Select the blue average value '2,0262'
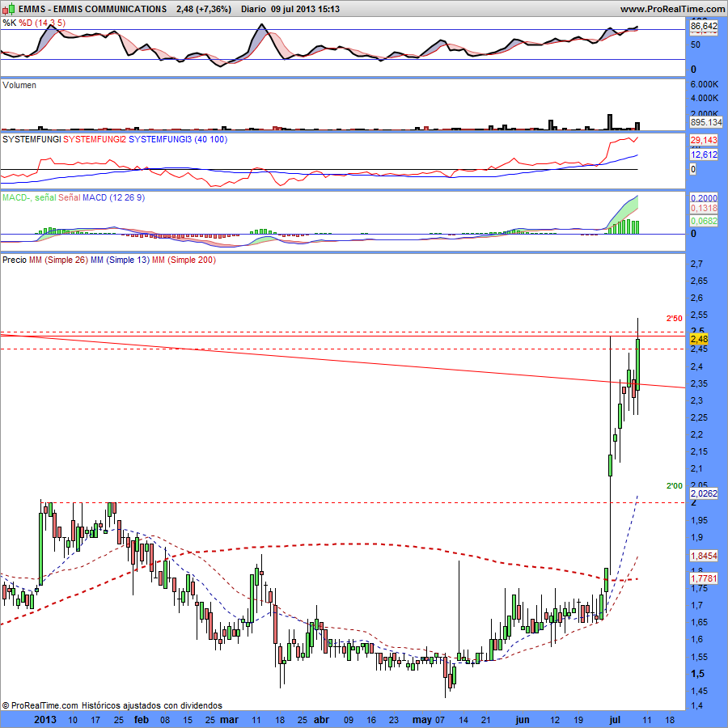The width and height of the screenshot is (728, 728). [x=704, y=493]
